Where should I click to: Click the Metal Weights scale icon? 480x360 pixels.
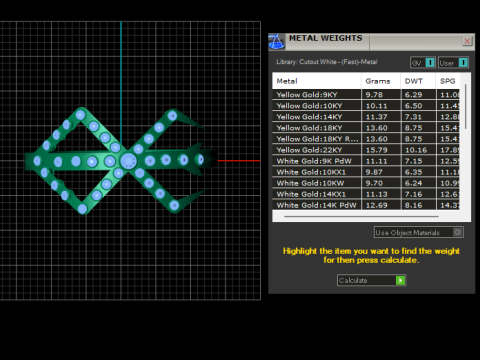pos(276,42)
